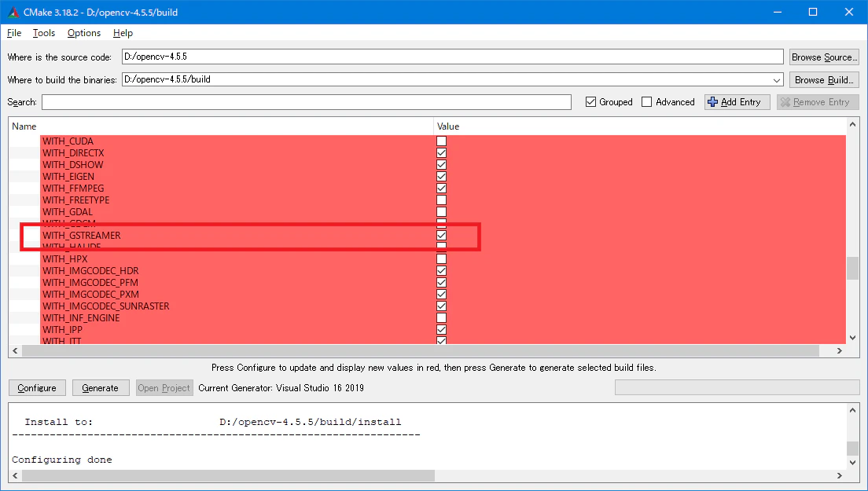Image resolution: width=868 pixels, height=491 pixels.
Task: Select the WITH_GSTREAMER row name
Action: [x=82, y=236]
